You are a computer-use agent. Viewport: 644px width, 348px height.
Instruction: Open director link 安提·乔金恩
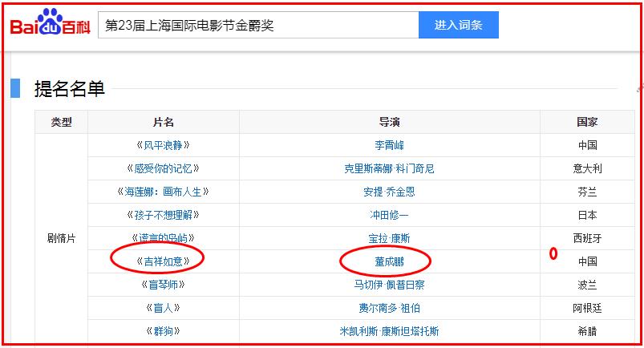click(x=389, y=192)
